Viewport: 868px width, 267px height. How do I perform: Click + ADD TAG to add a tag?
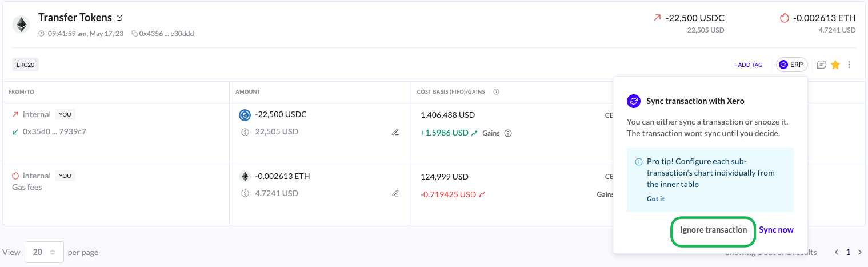(x=748, y=65)
